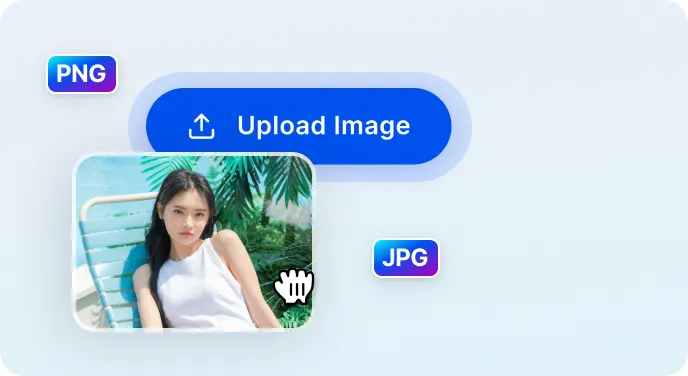Open the woman photo thumbnail

pos(194,242)
